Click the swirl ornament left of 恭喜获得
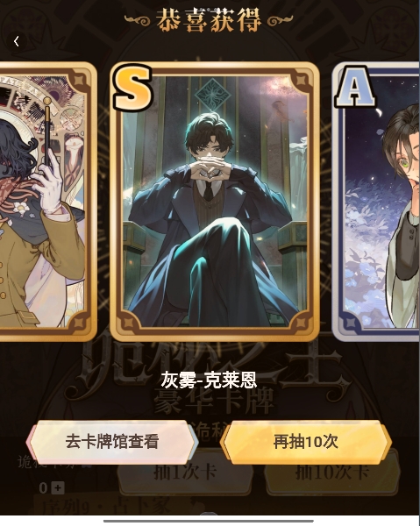 coord(137,20)
